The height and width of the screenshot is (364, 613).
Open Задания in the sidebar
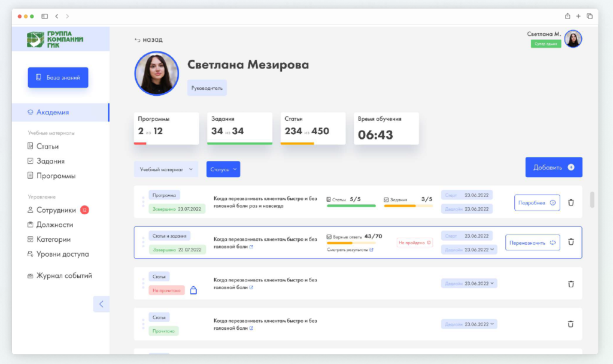(x=46, y=161)
